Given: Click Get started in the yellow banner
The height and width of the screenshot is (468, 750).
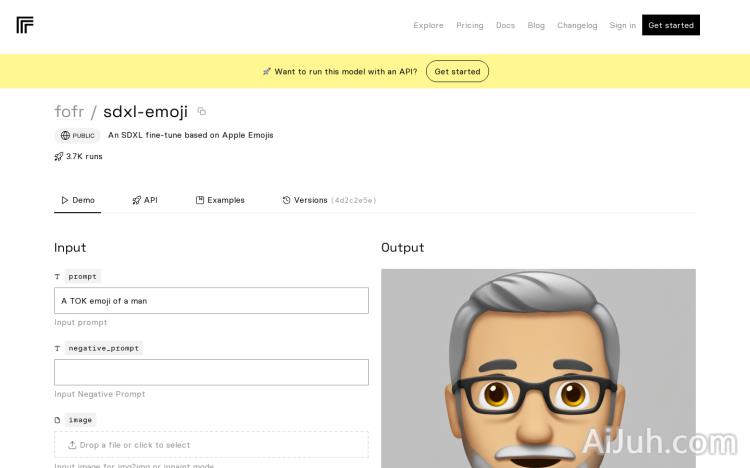Looking at the screenshot, I should click(x=457, y=72).
